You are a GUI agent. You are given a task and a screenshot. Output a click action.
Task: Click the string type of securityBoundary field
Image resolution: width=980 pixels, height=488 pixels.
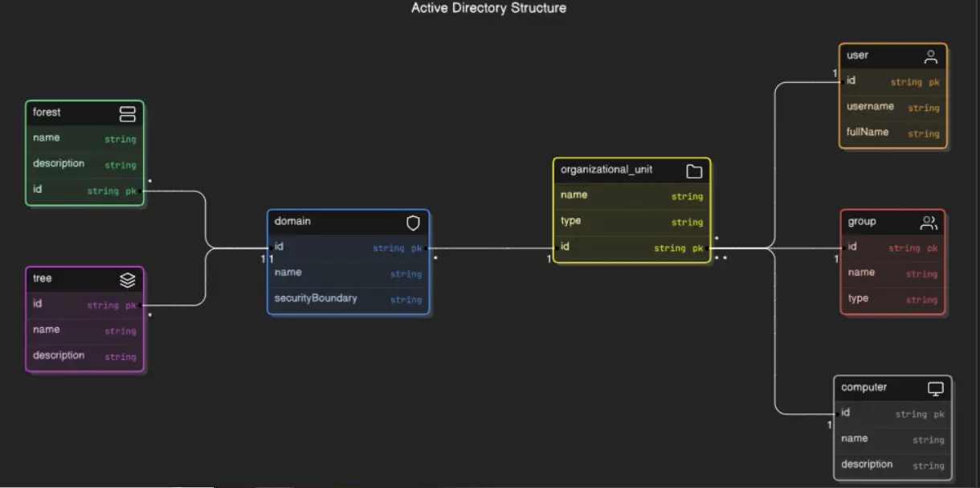tap(406, 300)
